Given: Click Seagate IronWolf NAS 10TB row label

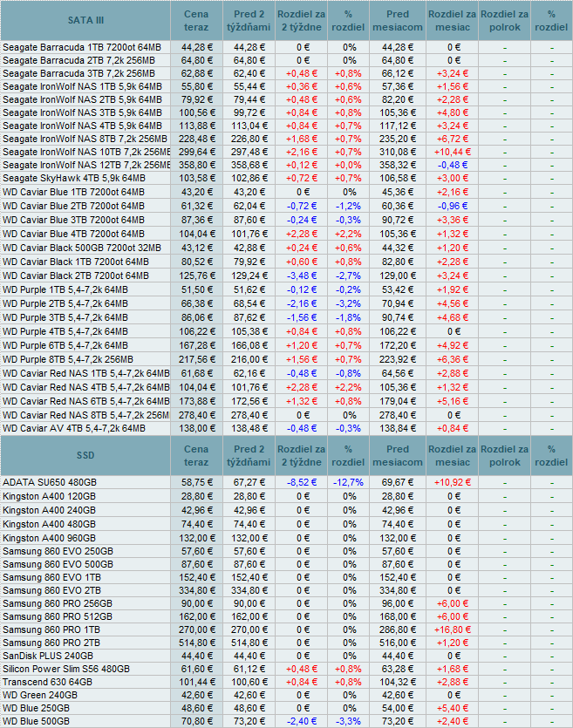Looking at the screenshot, I should [x=86, y=152].
